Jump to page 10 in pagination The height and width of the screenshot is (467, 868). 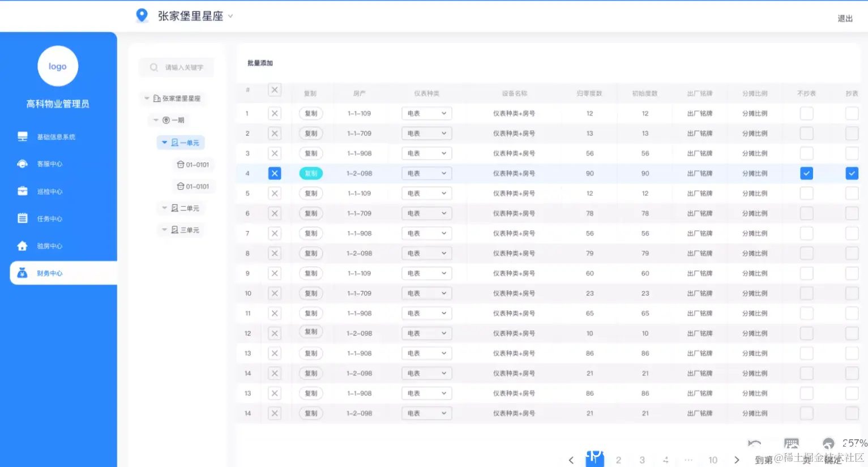pos(712,460)
